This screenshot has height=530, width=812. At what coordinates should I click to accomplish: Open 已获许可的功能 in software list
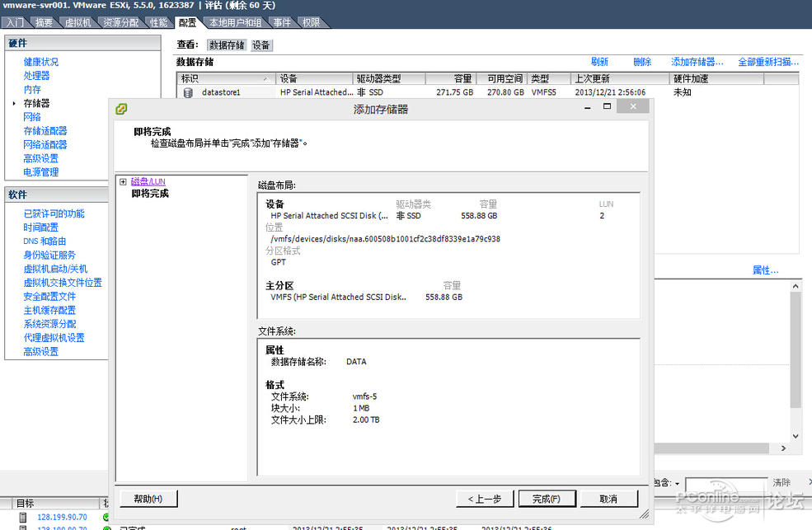coord(54,213)
